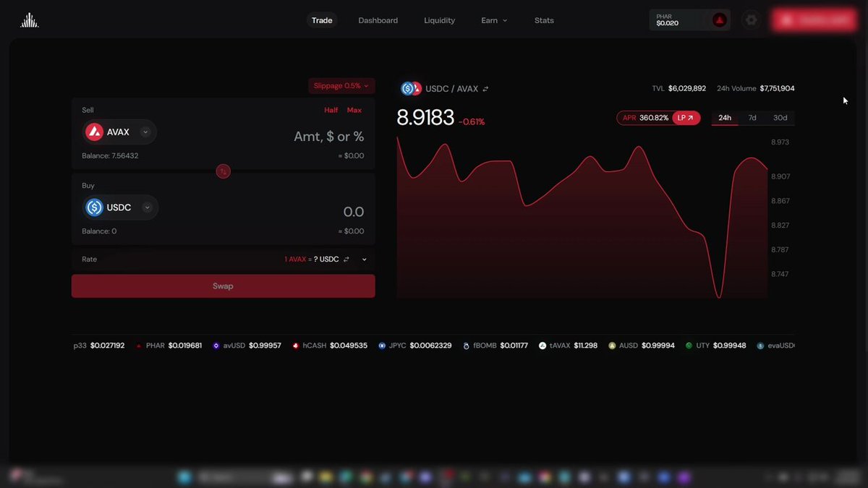Click the blurred red wallet button
The width and height of the screenshot is (868, 488).
click(x=814, y=20)
